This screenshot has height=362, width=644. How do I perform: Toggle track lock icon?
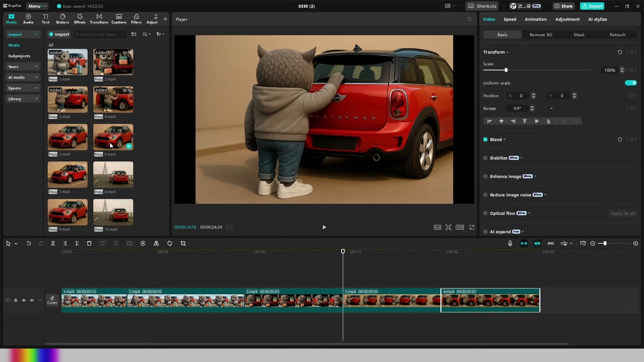[15, 300]
